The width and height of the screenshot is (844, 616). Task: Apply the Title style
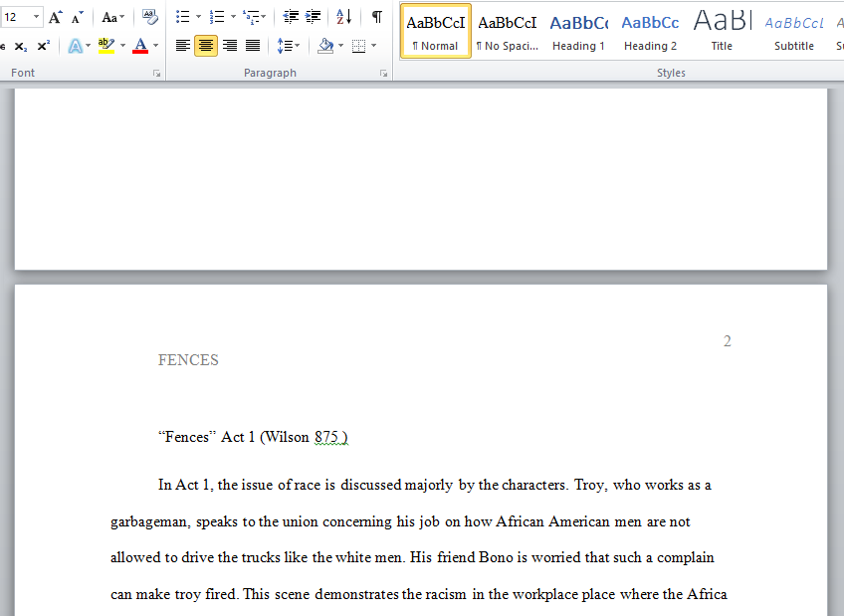click(x=722, y=31)
